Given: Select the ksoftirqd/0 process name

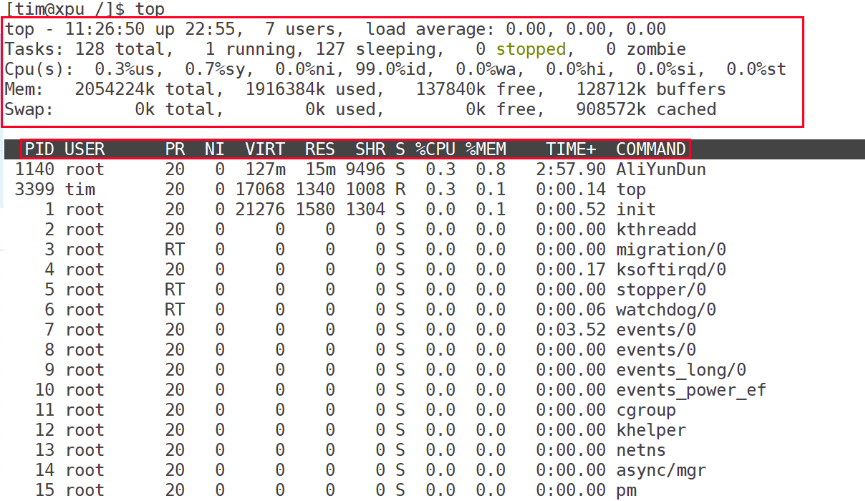Looking at the screenshot, I should tap(670, 269).
